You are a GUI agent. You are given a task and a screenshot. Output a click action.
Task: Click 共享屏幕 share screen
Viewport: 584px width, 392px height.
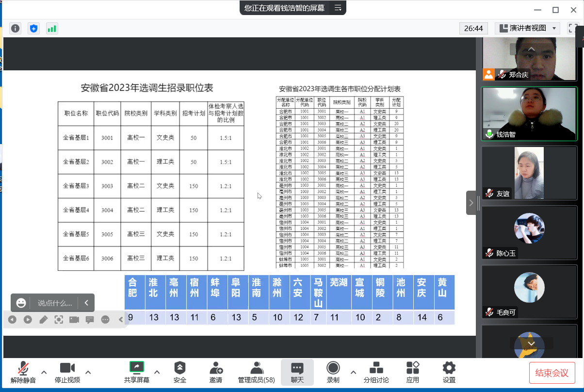[136, 372]
